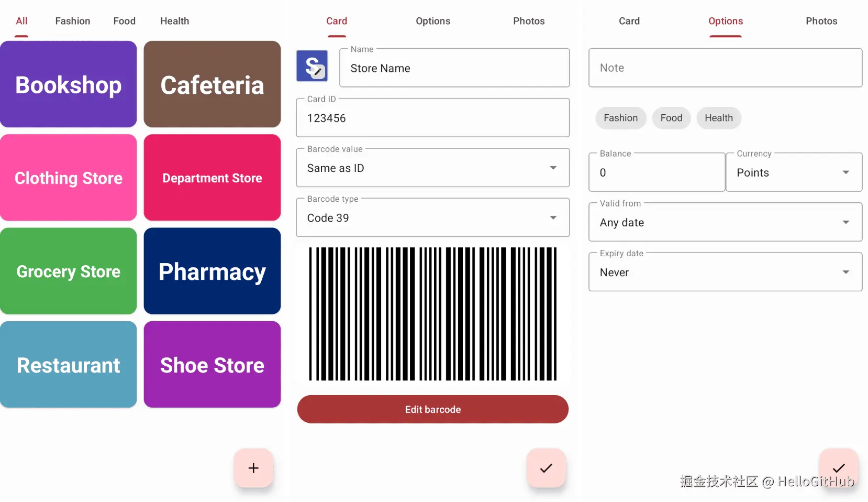This screenshot has height=502, width=868.
Task: Select the Cafeteria card
Action: pos(212,84)
